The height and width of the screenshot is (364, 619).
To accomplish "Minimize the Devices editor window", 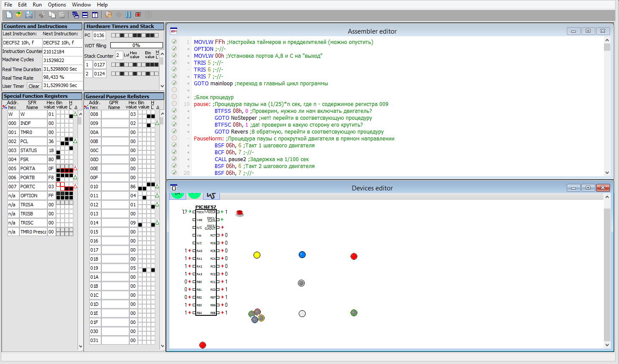I will pyautogui.click(x=573, y=188).
